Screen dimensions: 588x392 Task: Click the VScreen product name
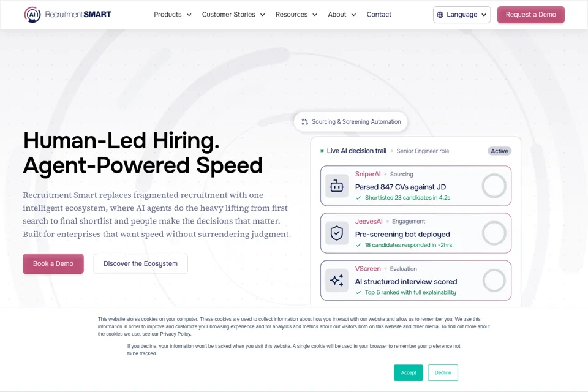(367, 269)
